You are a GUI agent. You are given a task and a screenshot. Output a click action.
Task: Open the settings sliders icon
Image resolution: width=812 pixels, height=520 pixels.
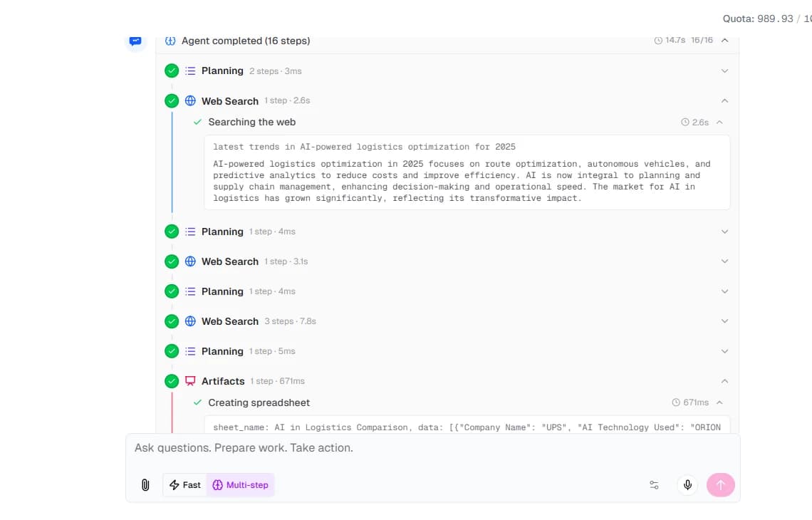[654, 485]
